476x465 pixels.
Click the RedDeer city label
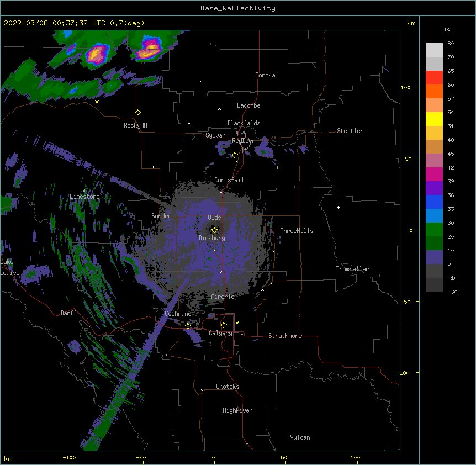pyautogui.click(x=243, y=141)
